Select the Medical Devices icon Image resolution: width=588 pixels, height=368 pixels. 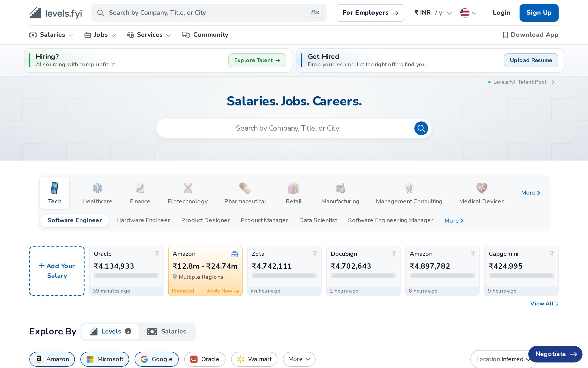[482, 188]
